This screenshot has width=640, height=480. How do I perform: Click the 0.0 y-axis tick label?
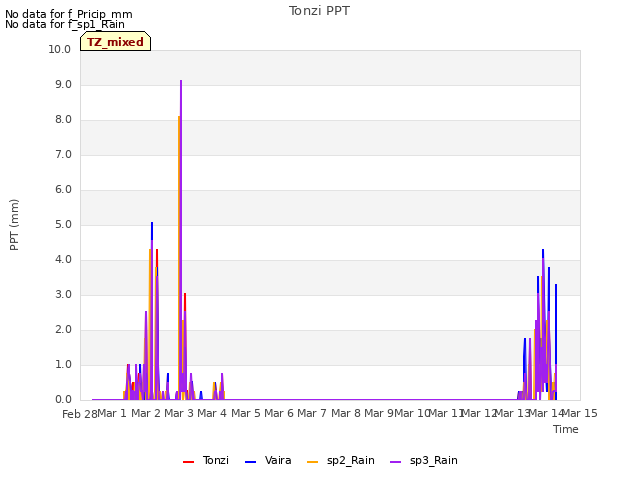(x=63, y=400)
